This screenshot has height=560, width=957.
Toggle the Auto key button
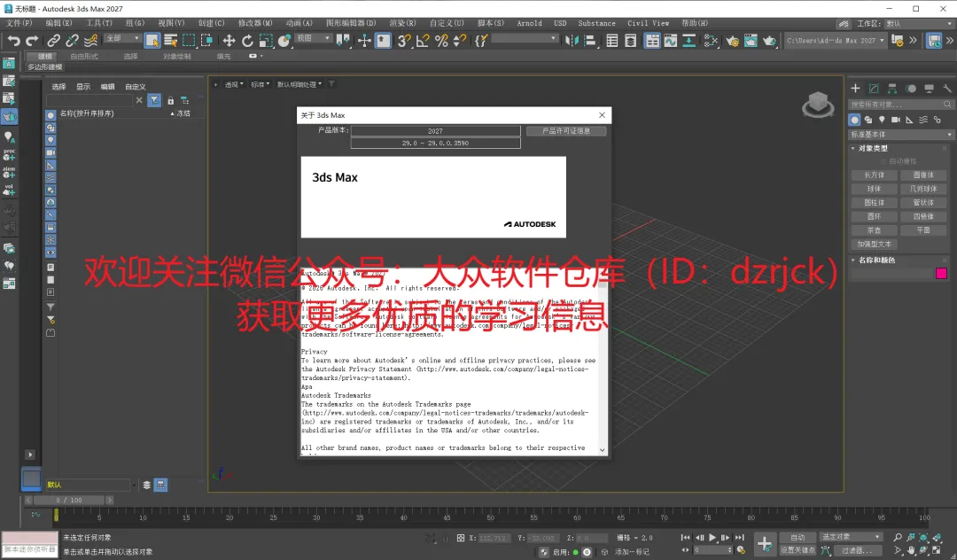pyautogui.click(x=797, y=538)
